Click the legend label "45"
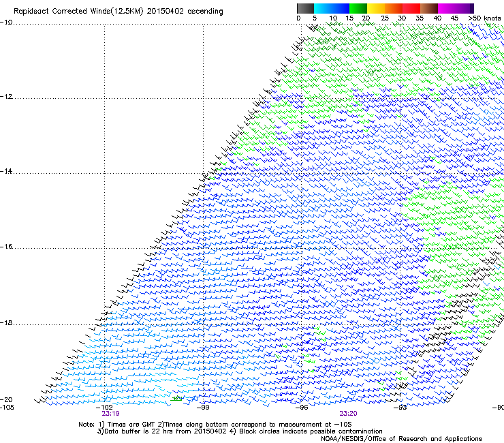 coord(454,18)
